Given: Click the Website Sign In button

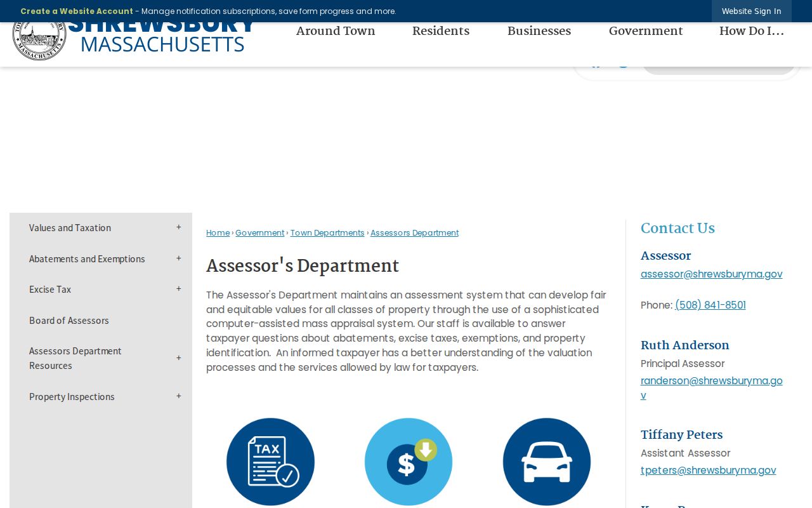Looking at the screenshot, I should [752, 11].
